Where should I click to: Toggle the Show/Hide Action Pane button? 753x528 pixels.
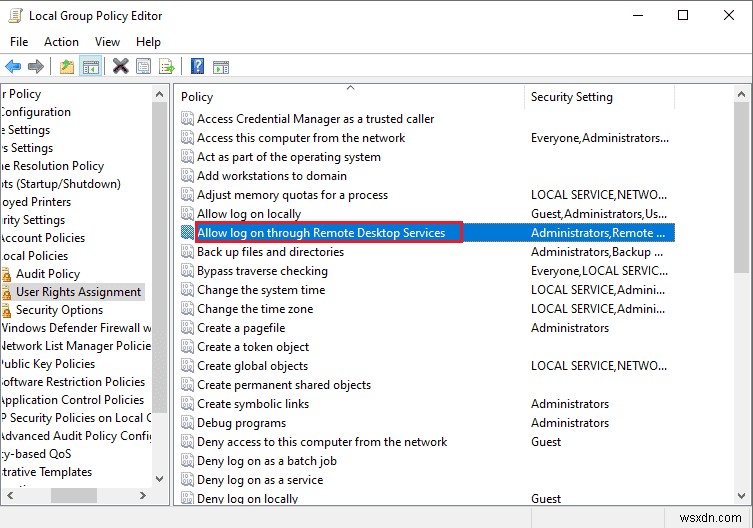coord(221,67)
